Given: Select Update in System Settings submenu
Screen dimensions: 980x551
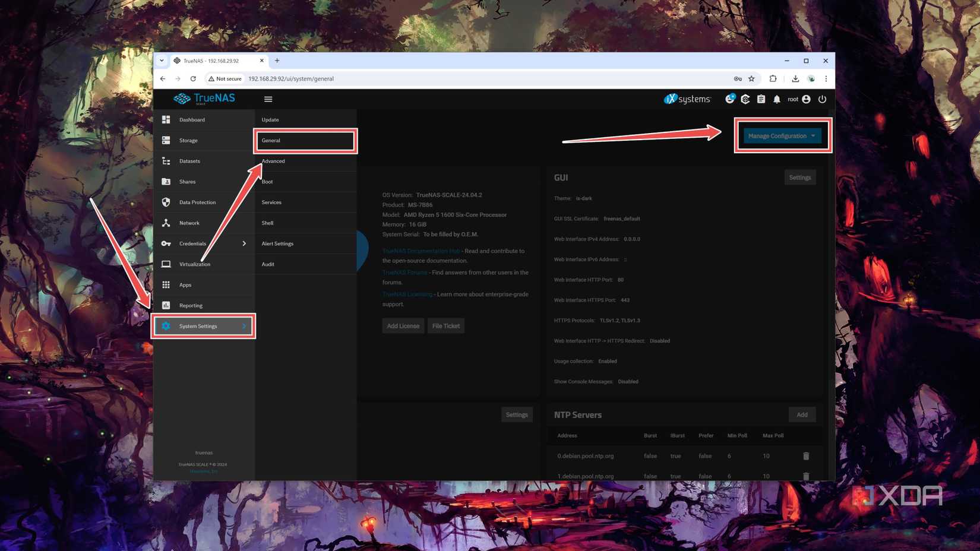Looking at the screenshot, I should tap(306, 120).
